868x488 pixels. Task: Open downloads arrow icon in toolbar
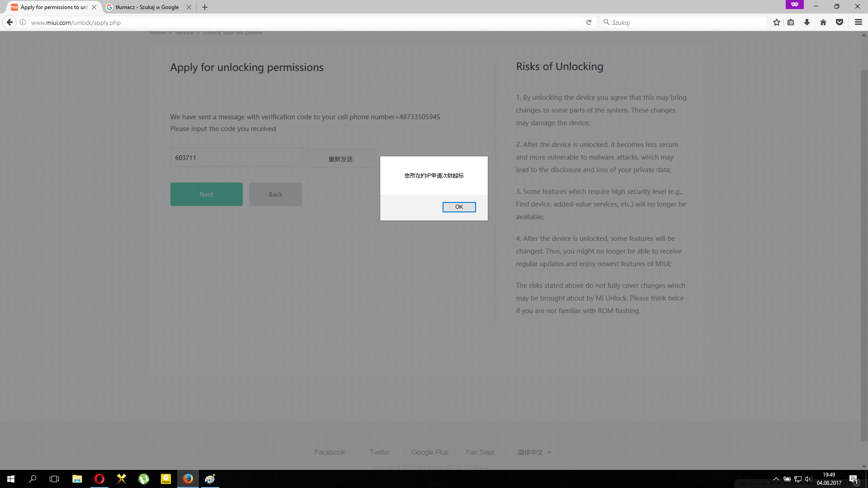click(x=807, y=22)
